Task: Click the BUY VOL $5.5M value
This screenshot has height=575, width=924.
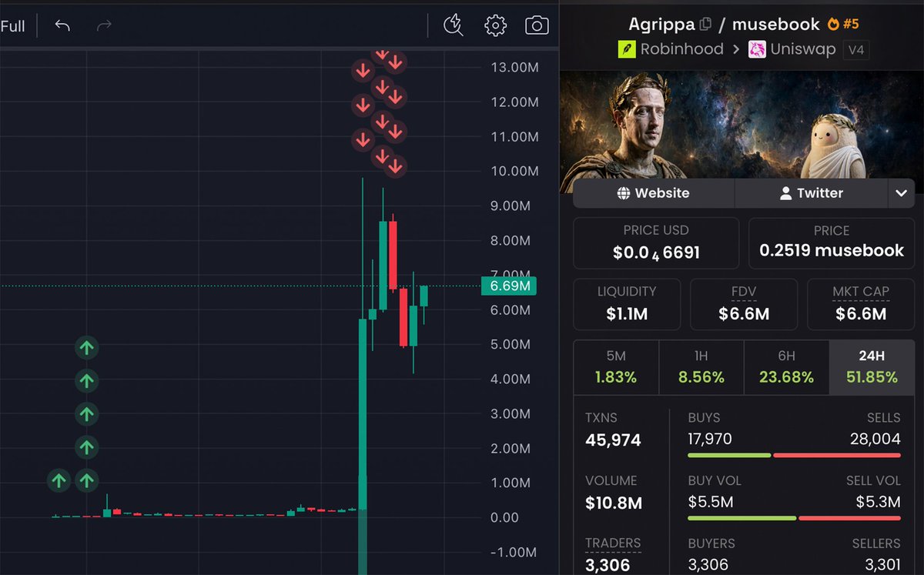Action: pyautogui.click(x=711, y=503)
